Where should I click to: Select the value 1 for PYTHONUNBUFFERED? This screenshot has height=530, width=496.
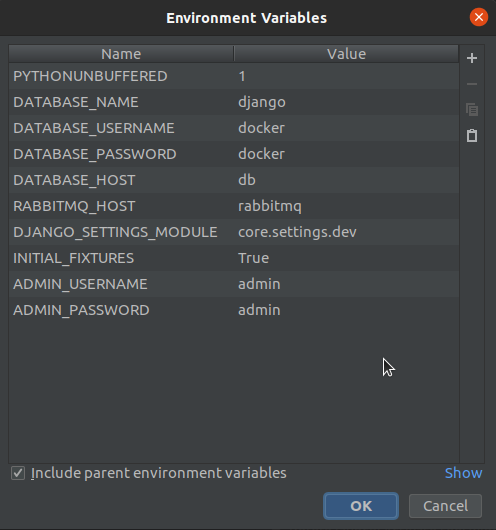pyautogui.click(x=346, y=76)
